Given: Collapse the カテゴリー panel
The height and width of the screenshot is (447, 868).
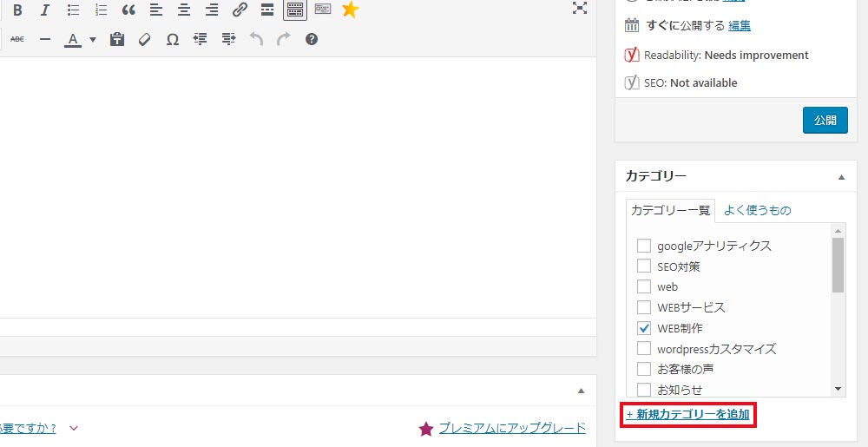Looking at the screenshot, I should pos(841,177).
